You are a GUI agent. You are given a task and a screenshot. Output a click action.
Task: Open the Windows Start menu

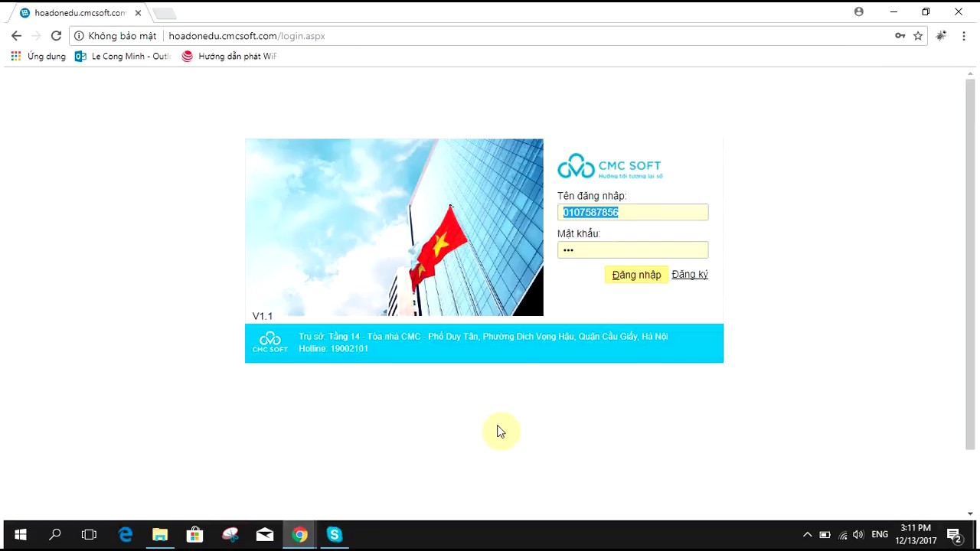(20, 535)
